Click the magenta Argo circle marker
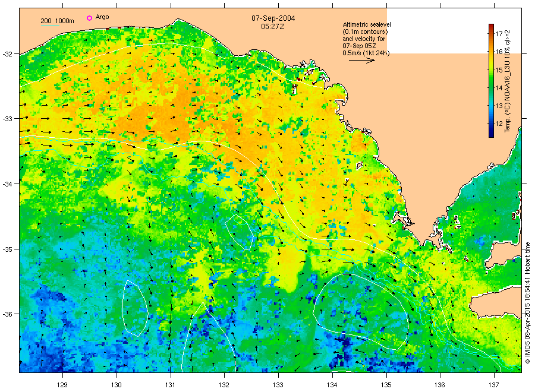 [89, 18]
